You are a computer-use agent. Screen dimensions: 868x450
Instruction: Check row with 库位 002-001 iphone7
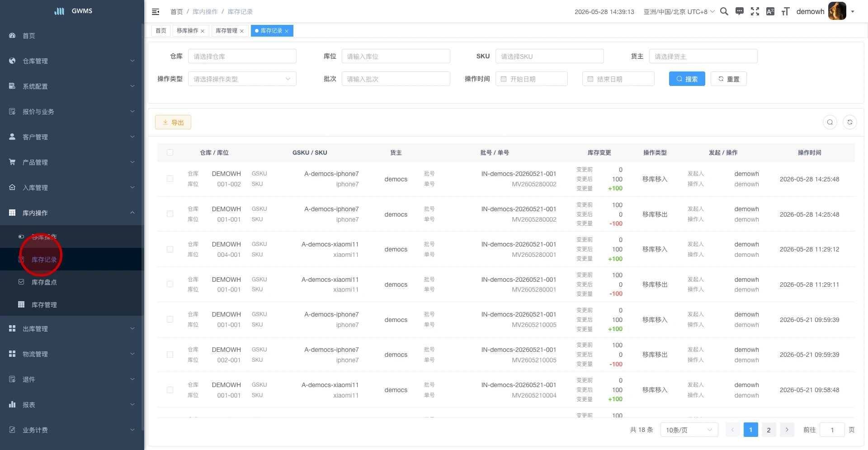pos(170,355)
